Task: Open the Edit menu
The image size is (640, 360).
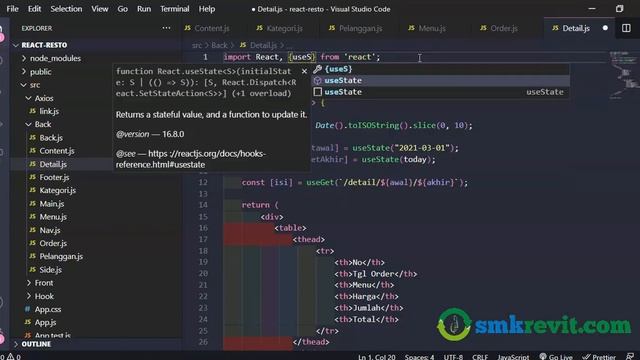Action: [x=34, y=9]
